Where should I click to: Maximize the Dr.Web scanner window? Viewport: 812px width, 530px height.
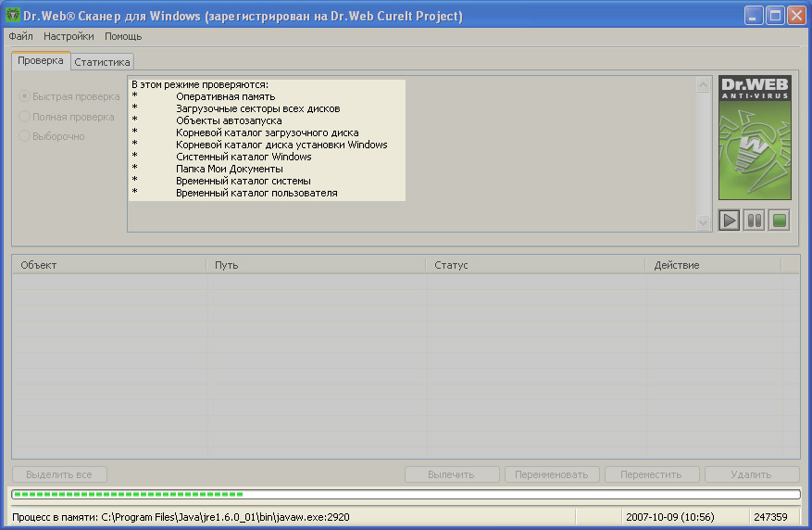point(775,16)
